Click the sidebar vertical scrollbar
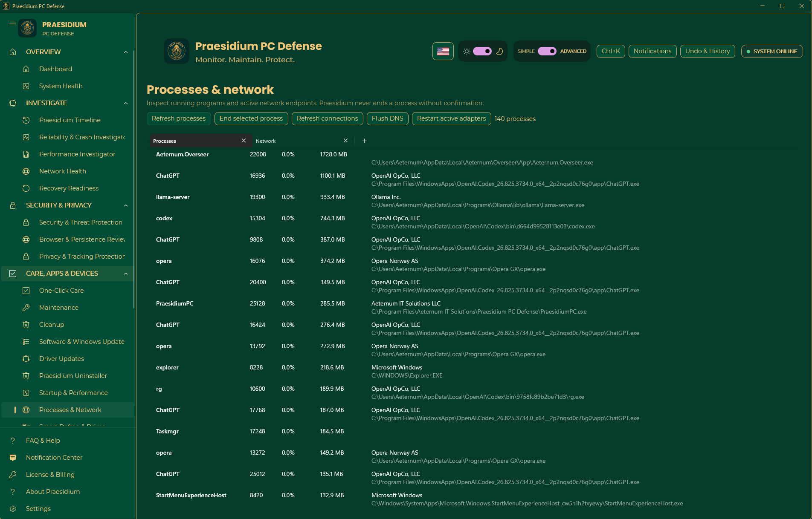Image resolution: width=812 pixels, height=519 pixels. tap(134, 179)
